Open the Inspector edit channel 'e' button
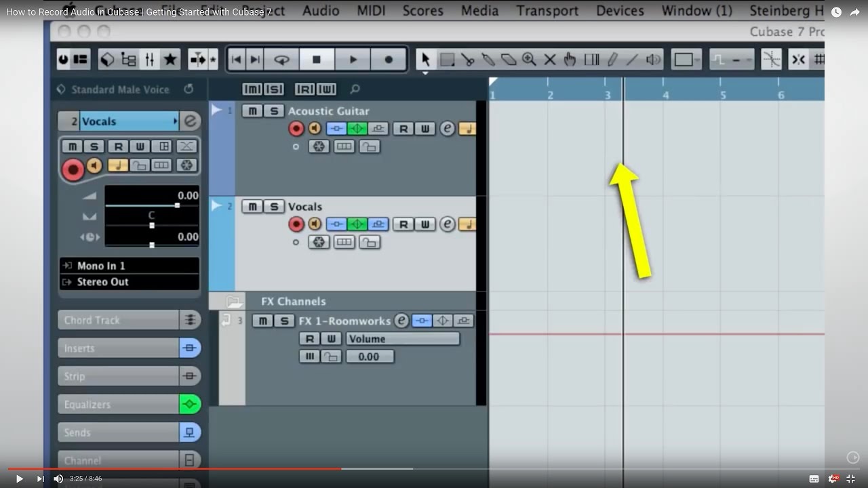The image size is (868, 488). pyautogui.click(x=191, y=121)
